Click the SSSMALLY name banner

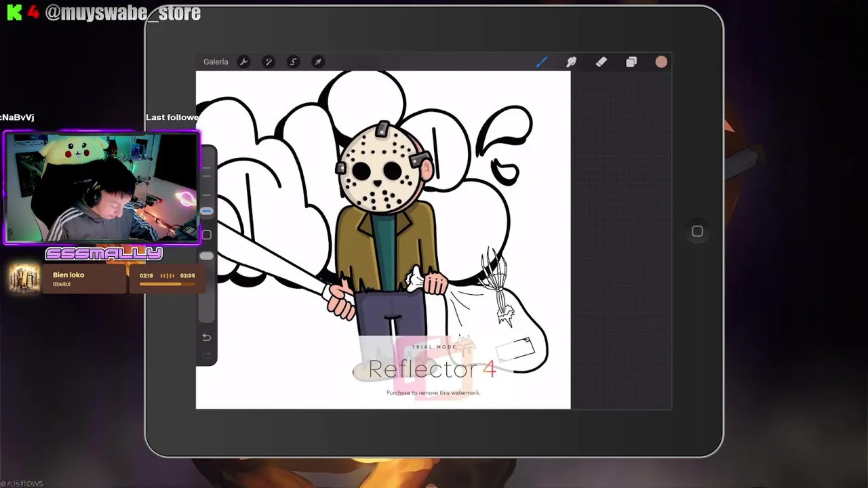pyautogui.click(x=104, y=254)
